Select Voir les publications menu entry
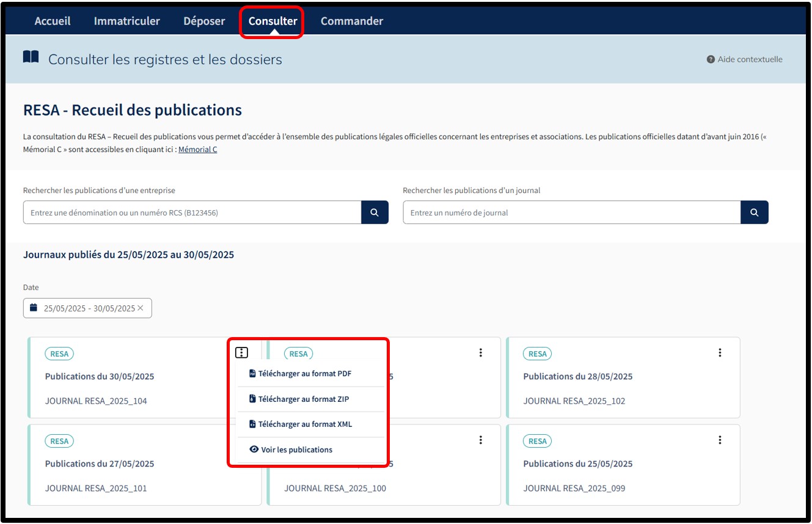This screenshot has width=812, height=524. click(x=296, y=449)
